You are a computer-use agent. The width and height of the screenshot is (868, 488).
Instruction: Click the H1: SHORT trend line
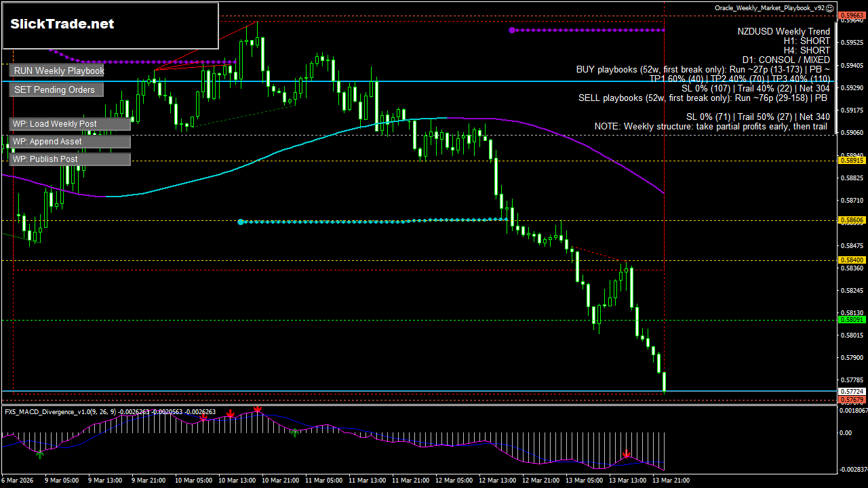tap(806, 41)
